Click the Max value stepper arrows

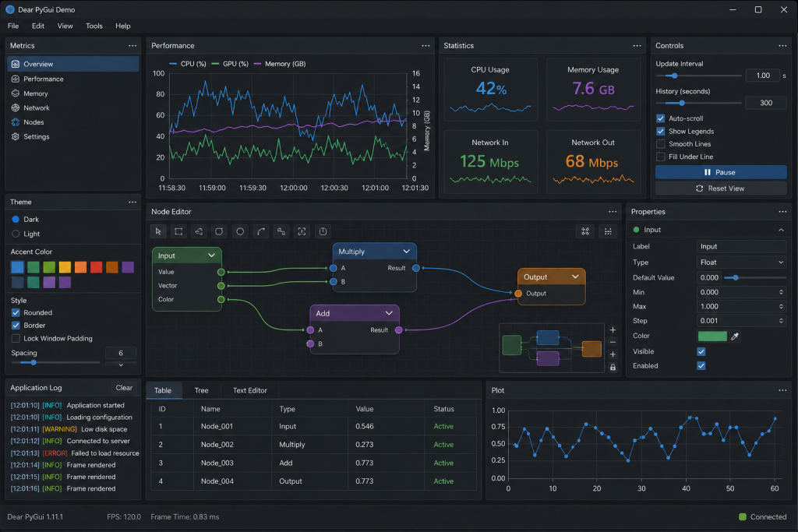781,307
